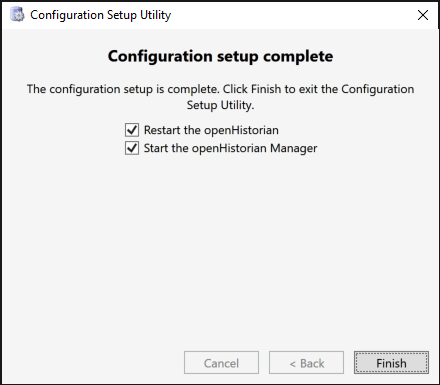
Task: Click the disabled Back button
Action: pos(306,363)
